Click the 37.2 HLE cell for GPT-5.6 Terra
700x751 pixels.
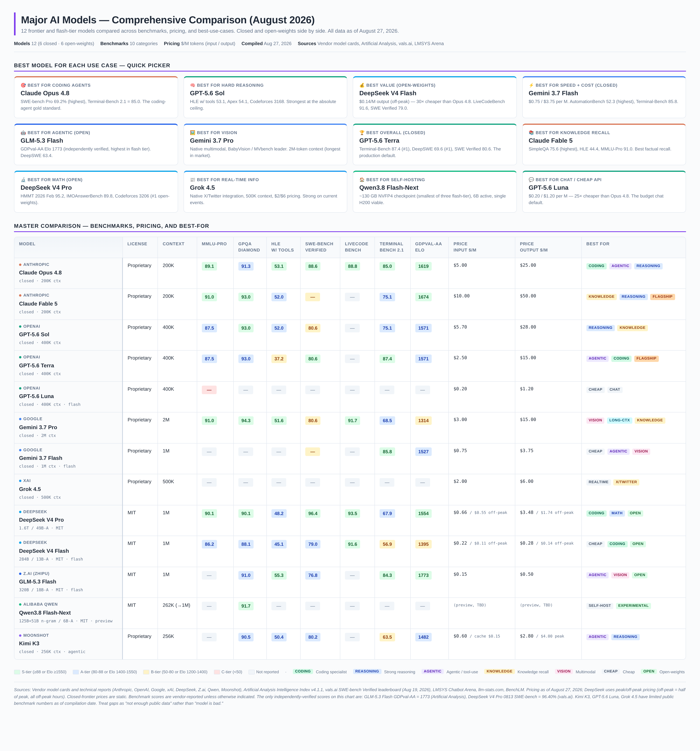coord(279,359)
